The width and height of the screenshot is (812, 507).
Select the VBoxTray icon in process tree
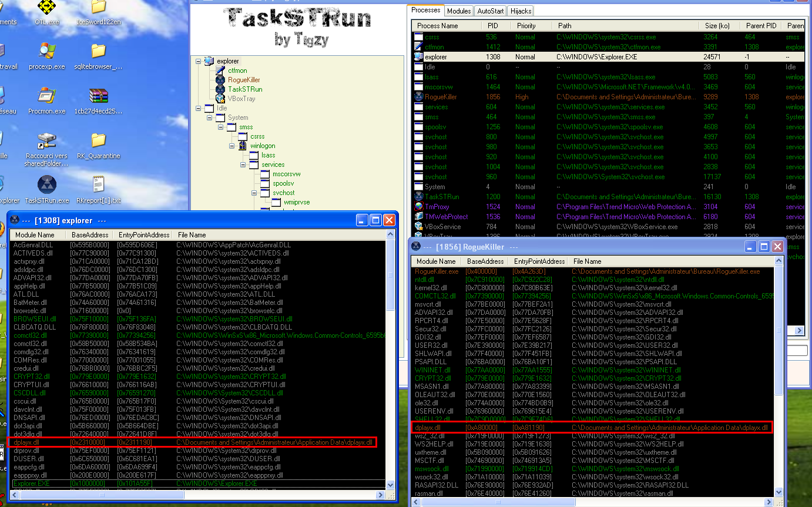pyautogui.click(x=220, y=99)
